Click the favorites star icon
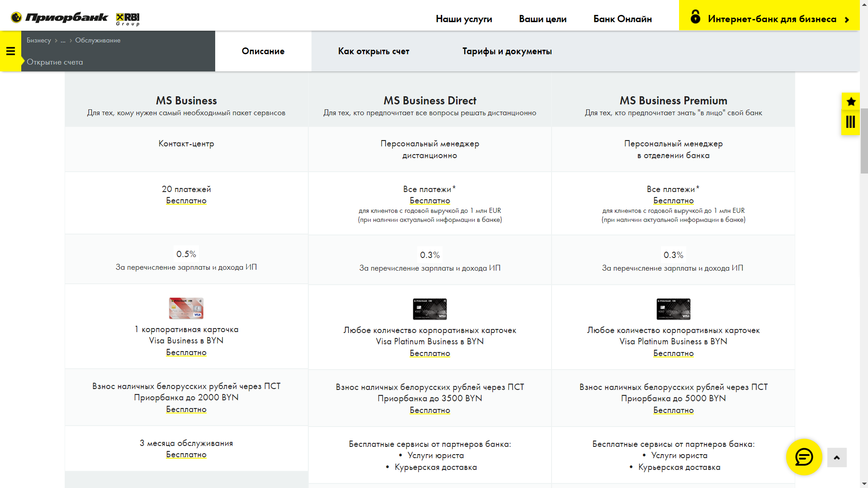 coord(851,102)
